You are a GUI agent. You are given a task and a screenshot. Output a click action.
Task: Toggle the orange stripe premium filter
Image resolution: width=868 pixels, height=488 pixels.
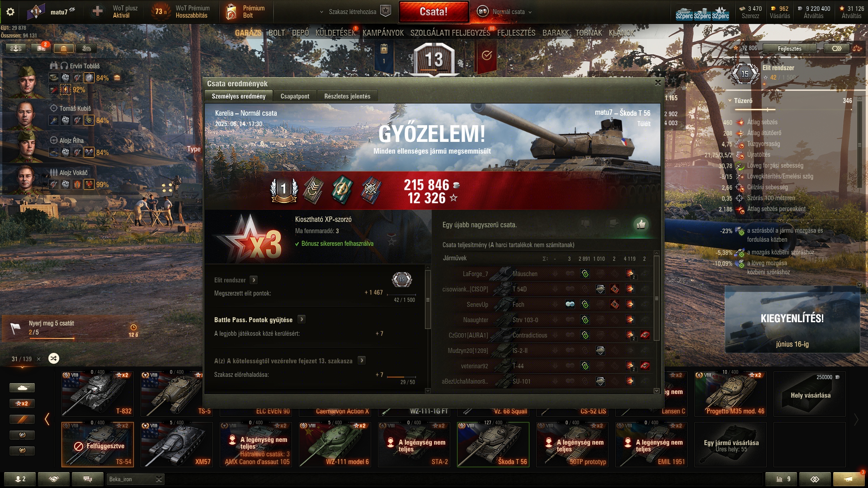point(22,419)
